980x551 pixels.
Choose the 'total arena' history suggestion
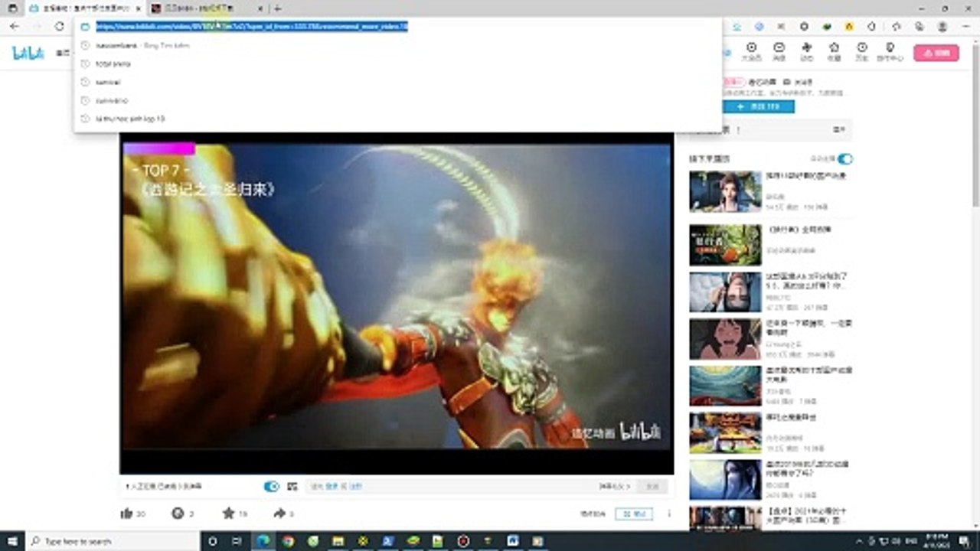click(397, 64)
